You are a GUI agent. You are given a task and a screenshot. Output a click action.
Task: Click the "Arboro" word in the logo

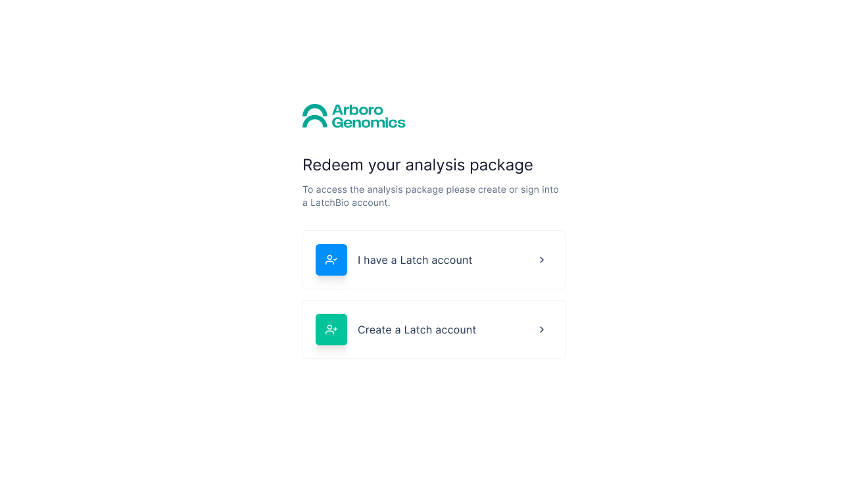tap(358, 110)
